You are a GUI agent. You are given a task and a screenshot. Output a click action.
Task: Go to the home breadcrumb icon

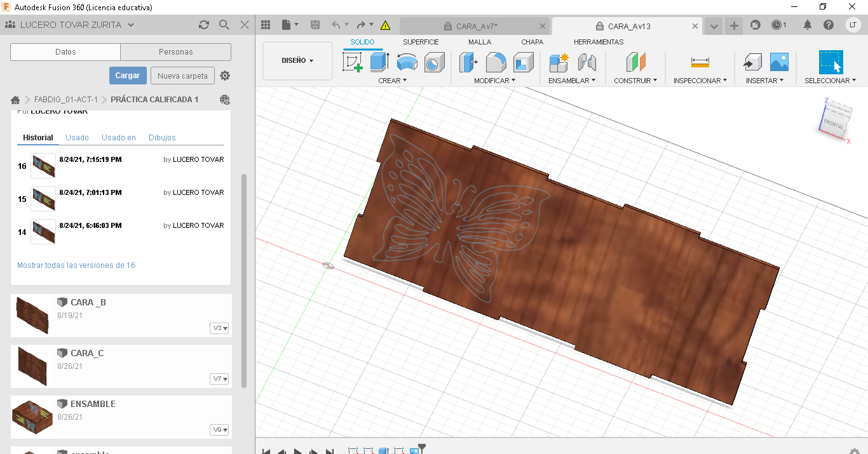point(15,100)
